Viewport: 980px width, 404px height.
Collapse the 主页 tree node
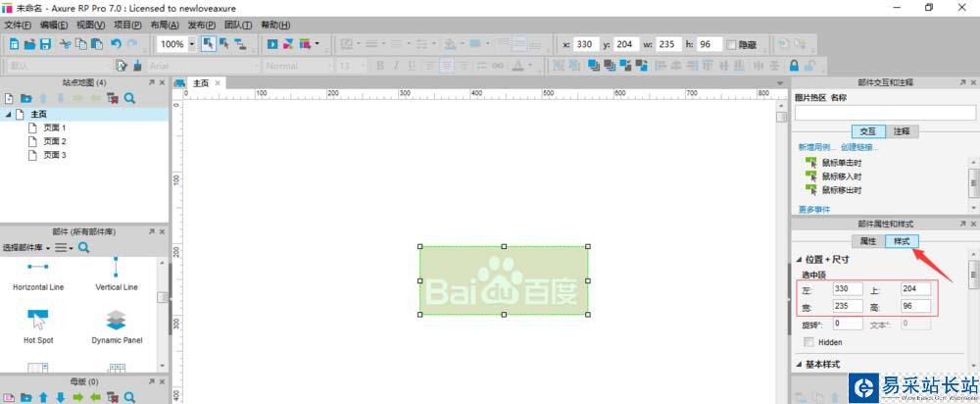point(8,114)
